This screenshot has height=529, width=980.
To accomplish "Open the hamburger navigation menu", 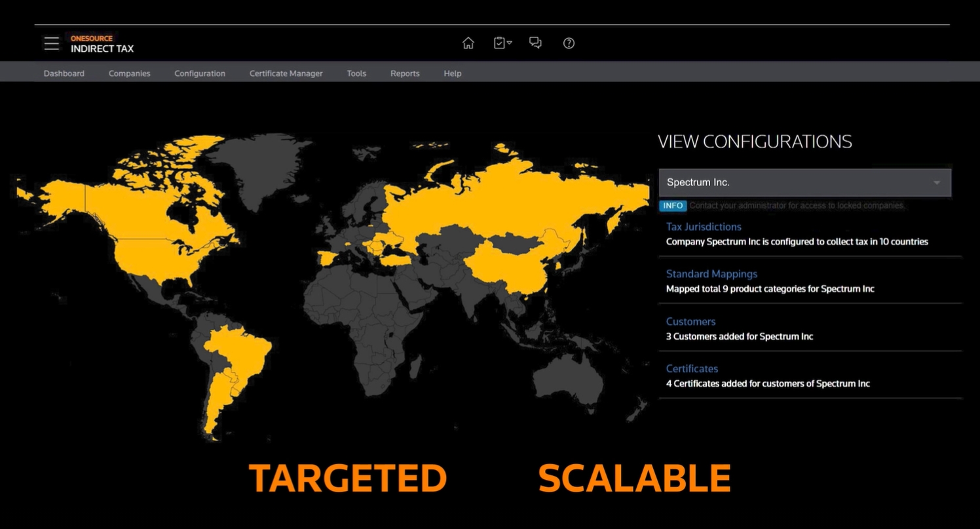I will click(x=51, y=43).
